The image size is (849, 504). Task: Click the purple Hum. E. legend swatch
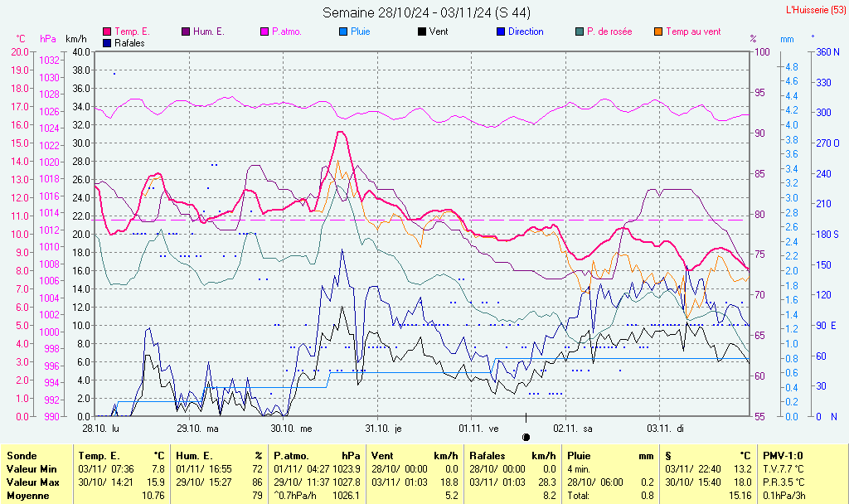(186, 32)
